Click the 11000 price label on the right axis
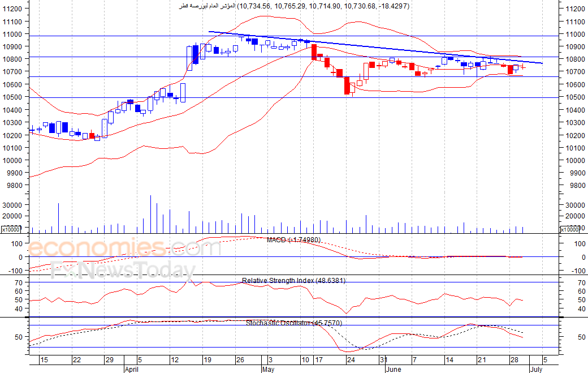The width and height of the screenshot is (588, 373). (x=575, y=34)
